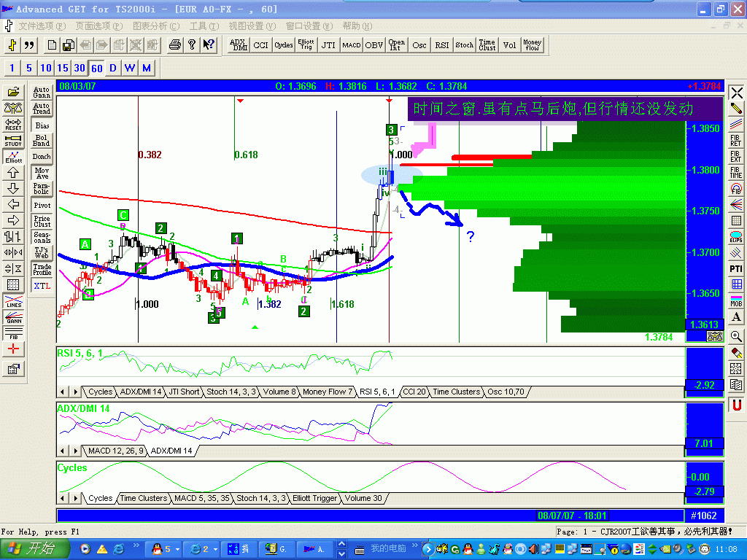The width and height of the screenshot is (747, 560).
Task: Click the RESET button in left sidebar
Action: click(14, 125)
